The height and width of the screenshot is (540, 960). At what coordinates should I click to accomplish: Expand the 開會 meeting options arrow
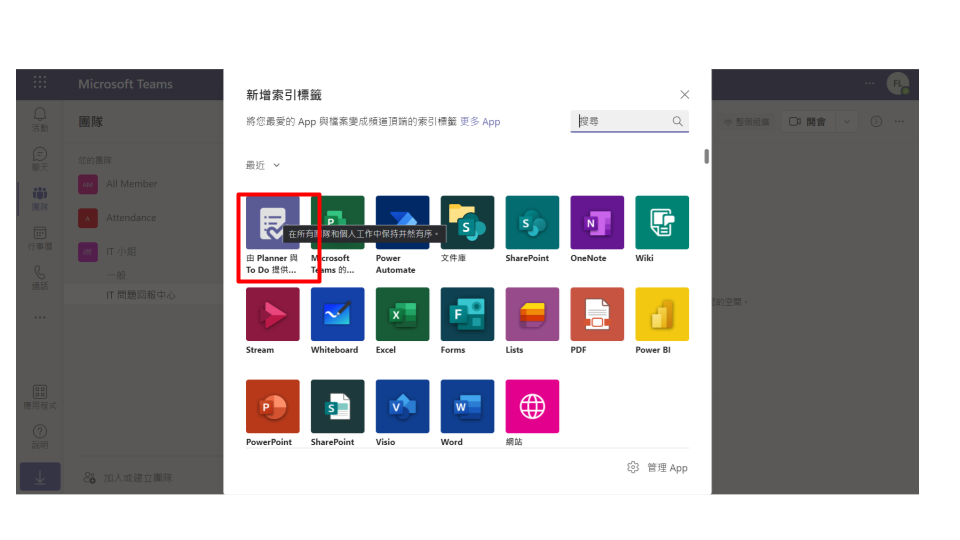[x=847, y=121]
